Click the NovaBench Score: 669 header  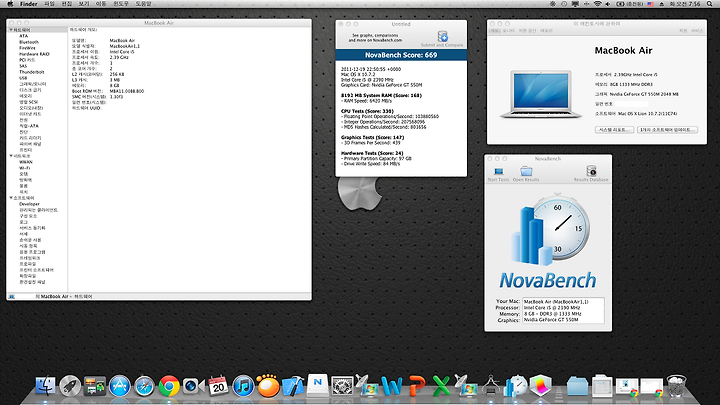coord(401,55)
